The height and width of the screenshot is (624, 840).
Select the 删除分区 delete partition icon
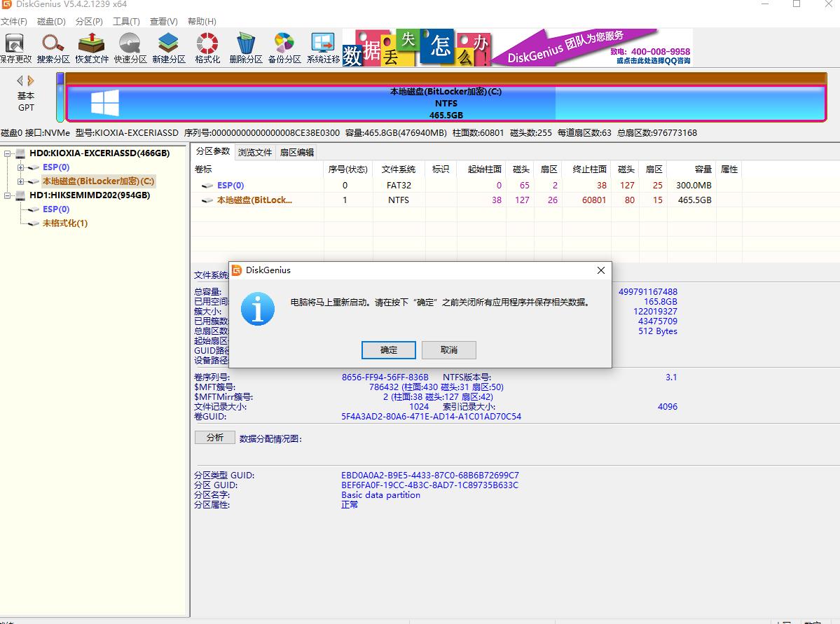tap(245, 47)
